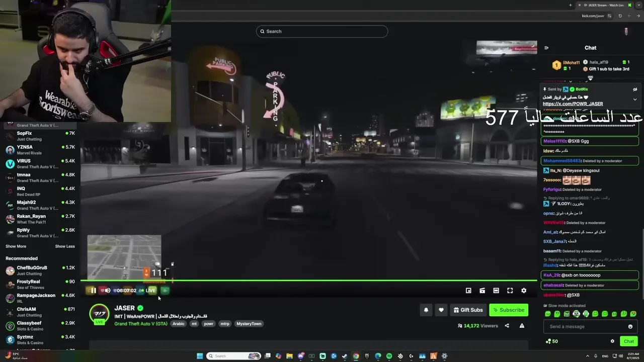
Task: Open INQ channel in sidebar
Action: coord(40,192)
